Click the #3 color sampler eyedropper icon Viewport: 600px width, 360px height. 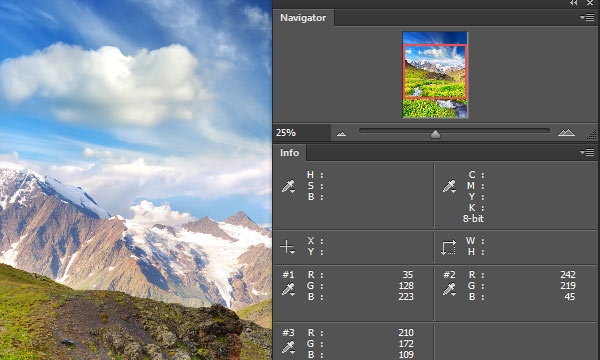point(288,347)
